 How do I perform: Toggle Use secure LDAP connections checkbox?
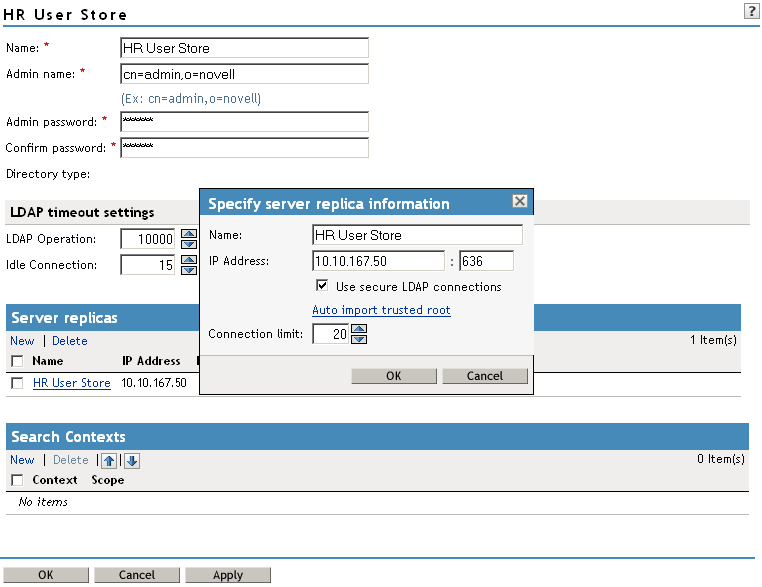click(321, 286)
